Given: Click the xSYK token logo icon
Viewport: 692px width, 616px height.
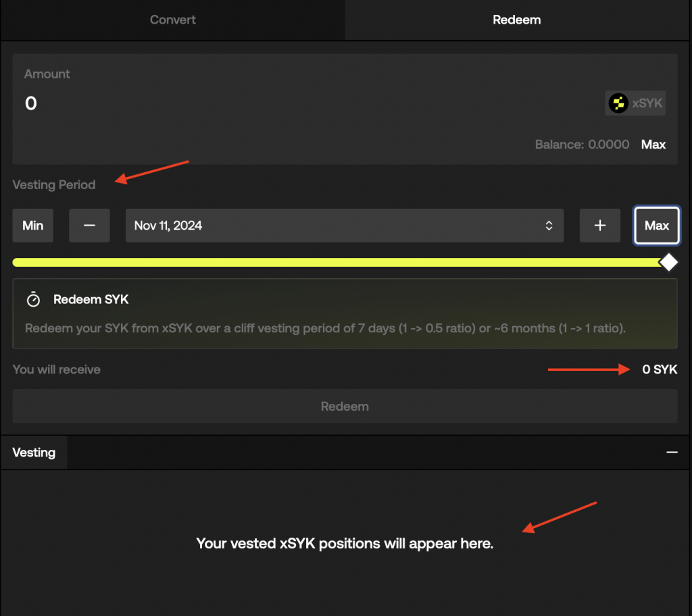Looking at the screenshot, I should pos(618,103).
